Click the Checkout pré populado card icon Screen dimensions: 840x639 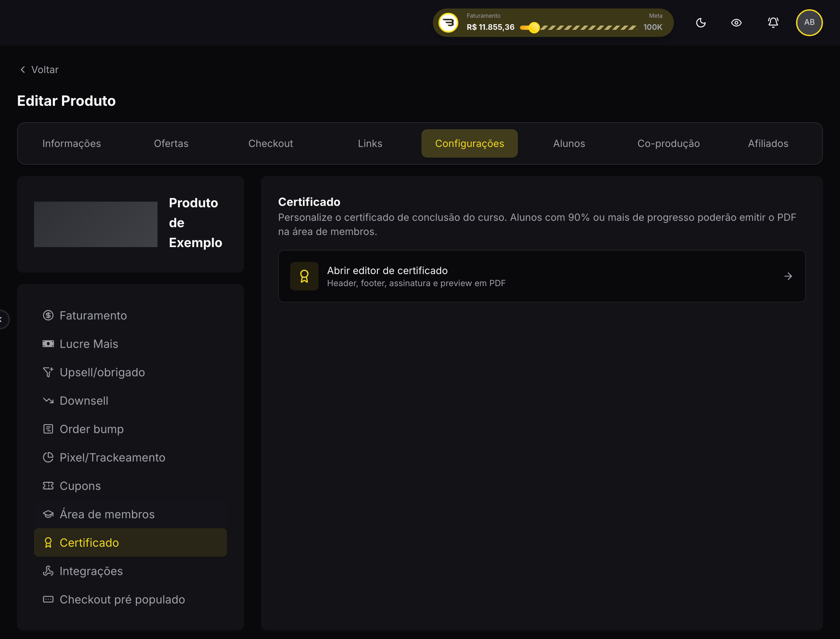(x=48, y=600)
